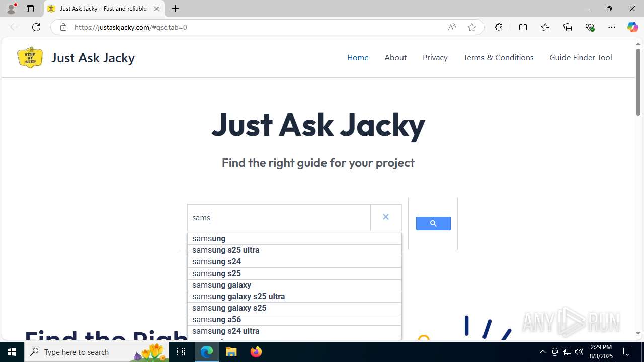Open Read aloud in the address bar

point(452,27)
